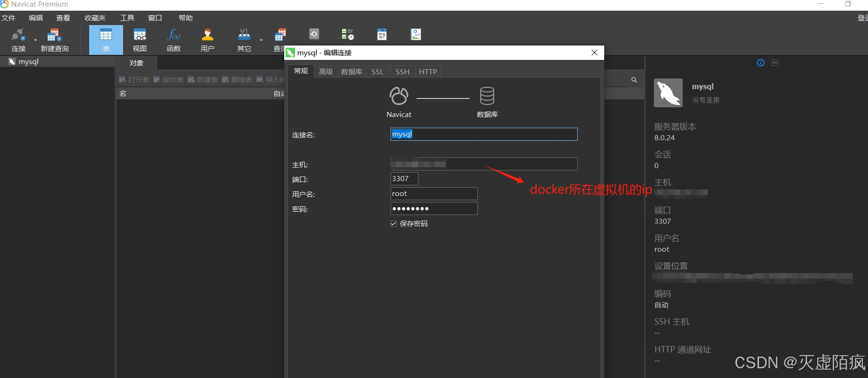
Task: Click the DDL icon beside the info icon
Action: click(775, 63)
